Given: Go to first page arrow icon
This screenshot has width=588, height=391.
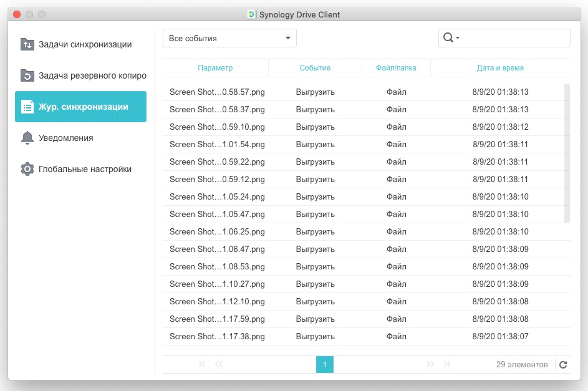Looking at the screenshot, I should 202,364.
